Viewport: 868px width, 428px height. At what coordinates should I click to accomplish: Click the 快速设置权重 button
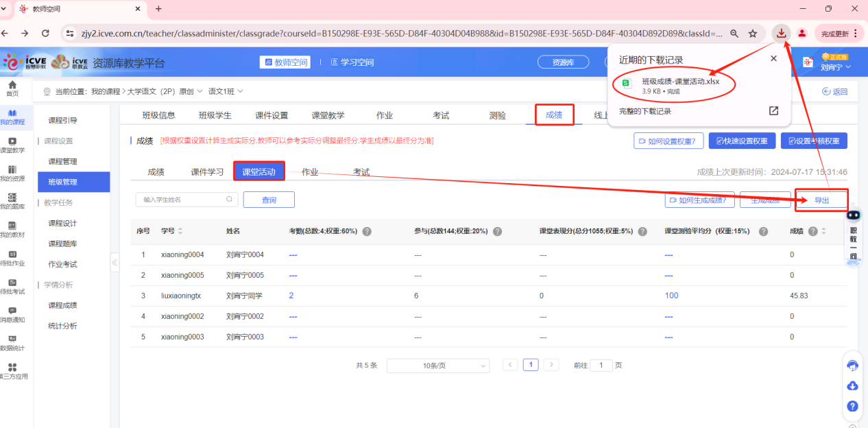(742, 141)
